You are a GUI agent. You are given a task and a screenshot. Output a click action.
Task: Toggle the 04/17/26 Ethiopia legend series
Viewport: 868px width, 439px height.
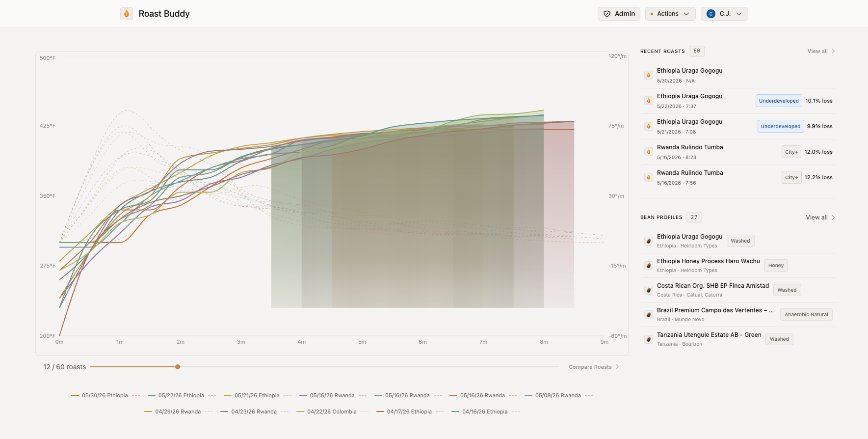[x=410, y=412]
